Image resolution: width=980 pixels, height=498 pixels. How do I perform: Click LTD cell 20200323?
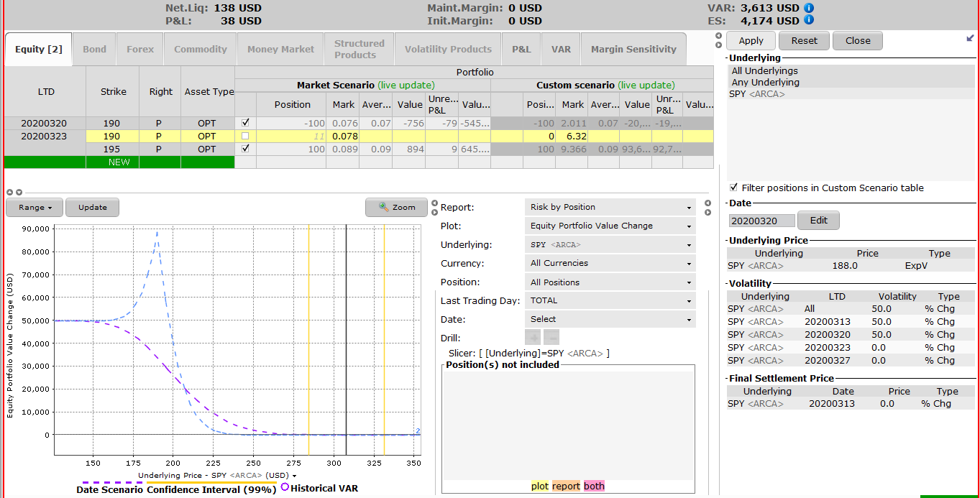[44, 136]
